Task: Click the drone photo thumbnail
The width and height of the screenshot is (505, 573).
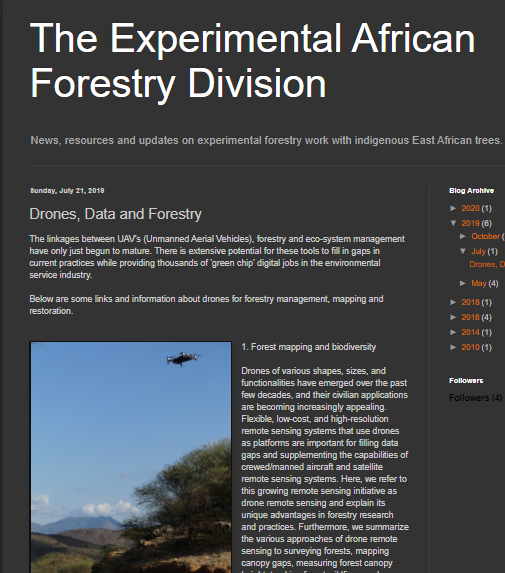Action: tap(131, 457)
